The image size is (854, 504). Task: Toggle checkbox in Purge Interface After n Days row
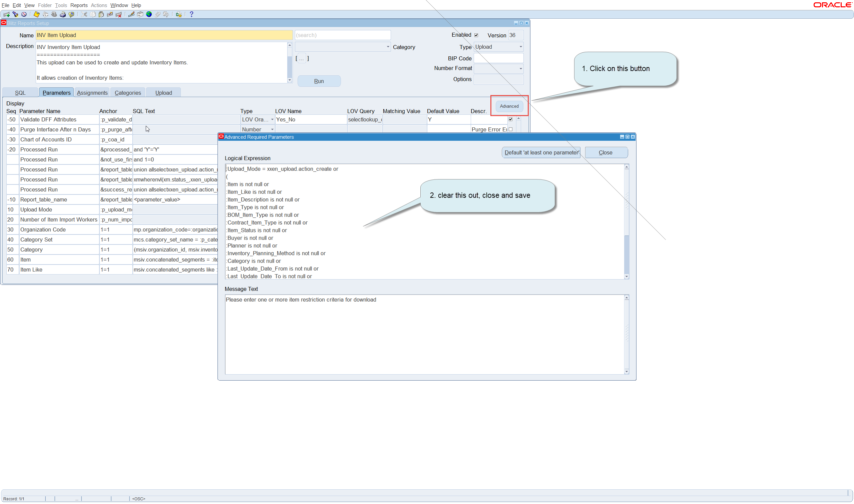(510, 129)
